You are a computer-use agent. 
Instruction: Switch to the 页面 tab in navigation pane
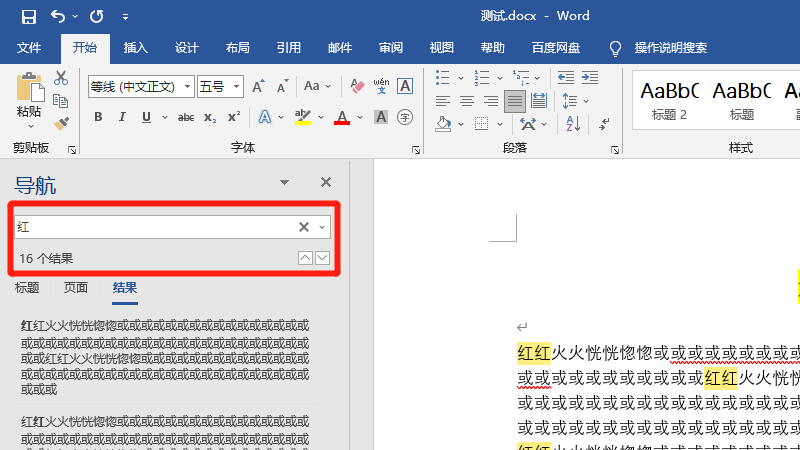click(x=76, y=288)
